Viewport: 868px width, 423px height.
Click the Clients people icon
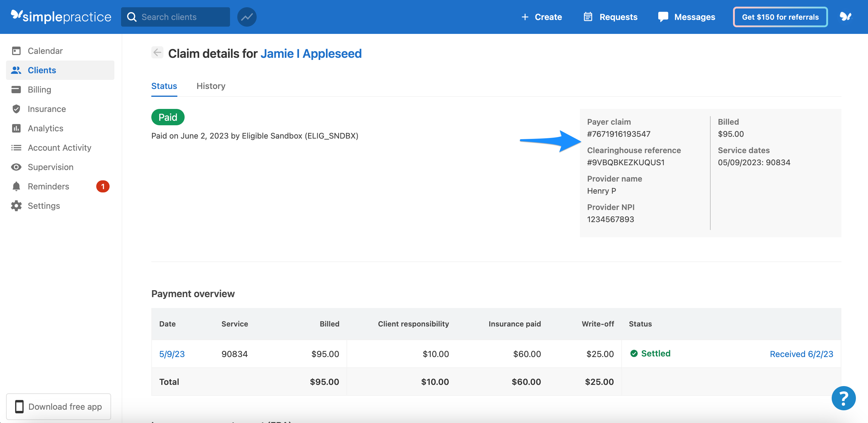16,70
